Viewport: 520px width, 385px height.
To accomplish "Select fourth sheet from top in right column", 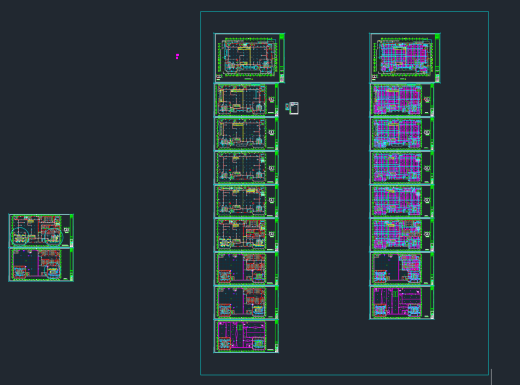I will (402, 168).
